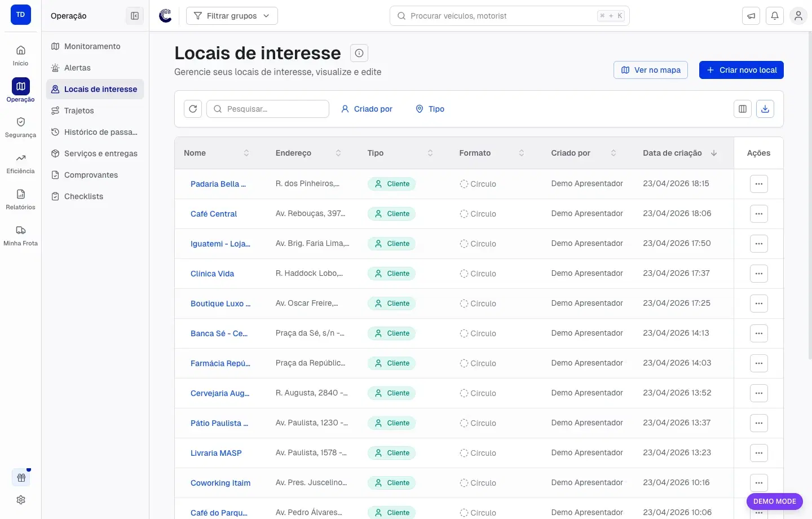Image resolution: width=812 pixels, height=519 pixels.
Task: Open actions menu for Clínica Vida row
Action: tap(759, 274)
